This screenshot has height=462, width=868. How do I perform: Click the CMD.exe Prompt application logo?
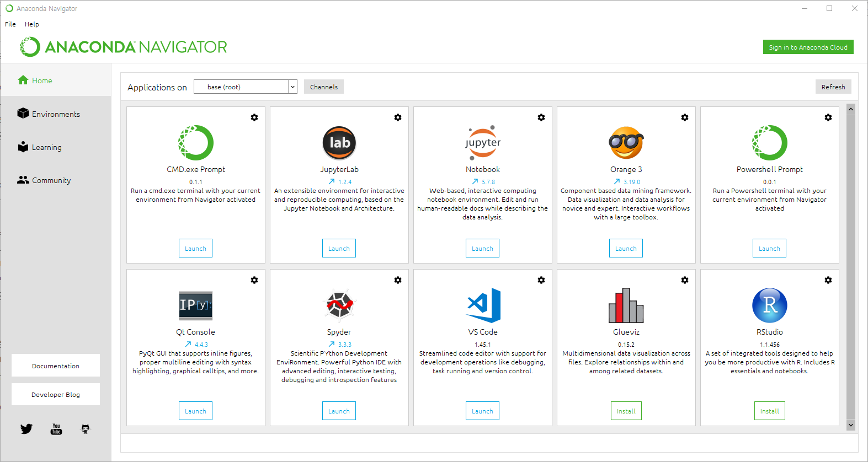click(196, 143)
